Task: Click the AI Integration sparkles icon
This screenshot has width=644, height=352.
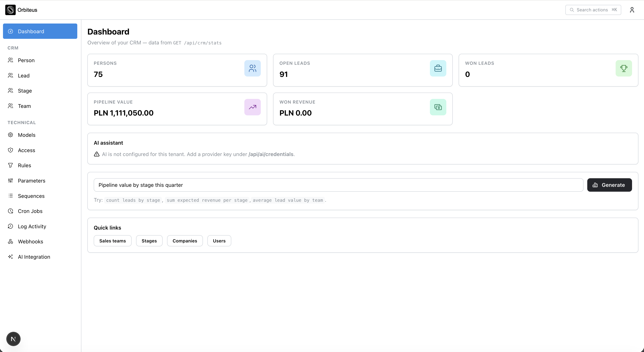Action: pyautogui.click(x=10, y=257)
